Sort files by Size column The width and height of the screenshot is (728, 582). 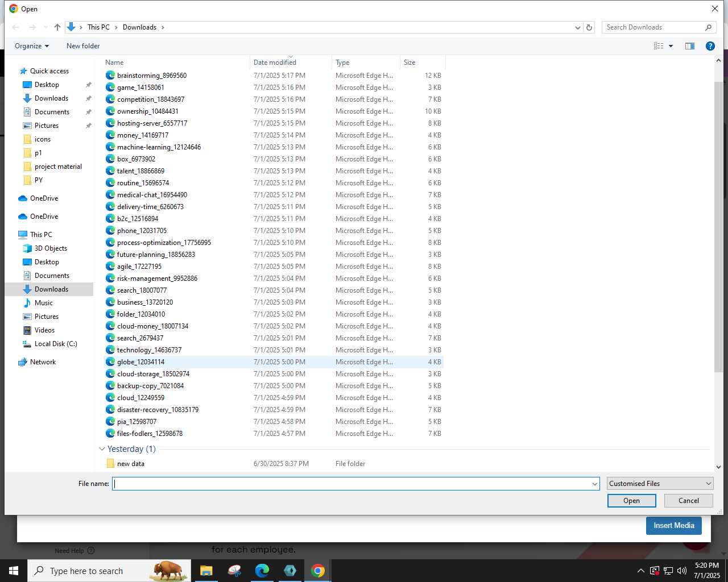[x=423, y=63]
